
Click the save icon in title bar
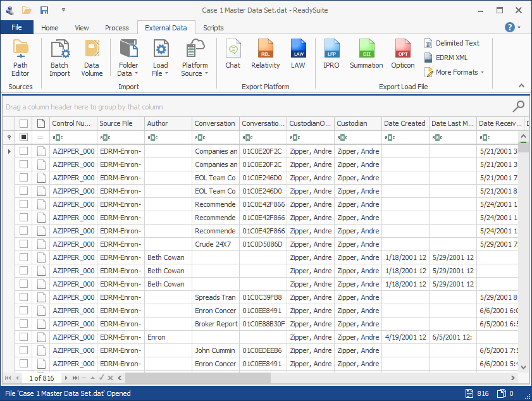coord(44,10)
